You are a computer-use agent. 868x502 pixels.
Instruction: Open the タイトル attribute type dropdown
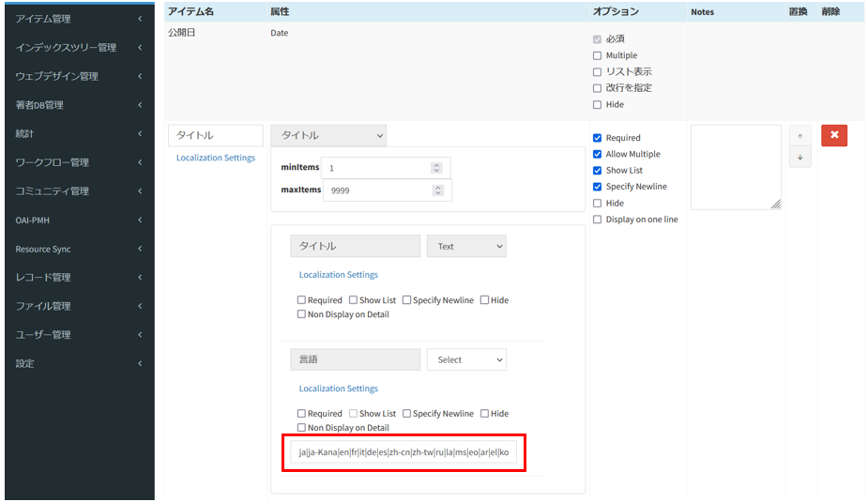tap(327, 136)
